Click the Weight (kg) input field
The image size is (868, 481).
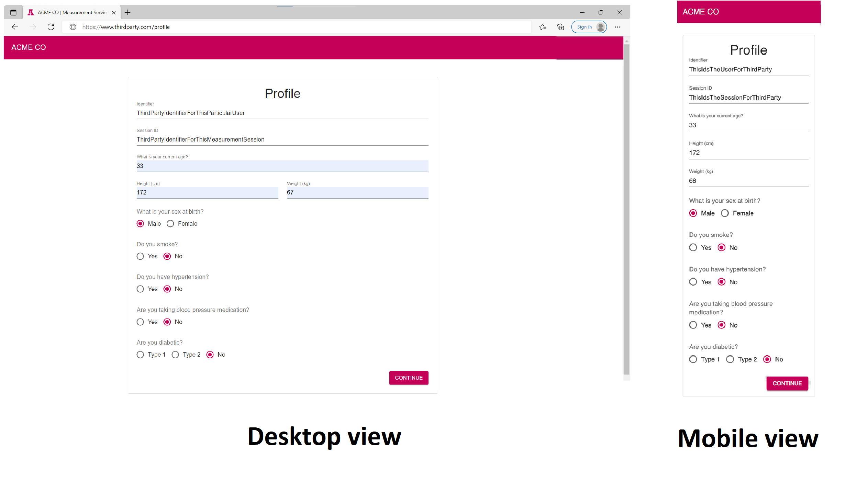[357, 192]
